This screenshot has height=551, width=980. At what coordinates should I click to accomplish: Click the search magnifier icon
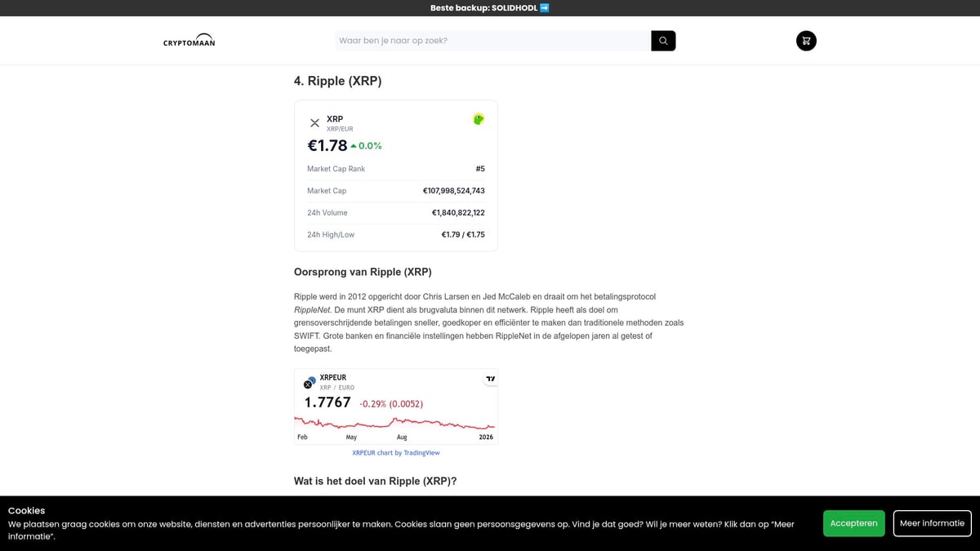coord(662,40)
